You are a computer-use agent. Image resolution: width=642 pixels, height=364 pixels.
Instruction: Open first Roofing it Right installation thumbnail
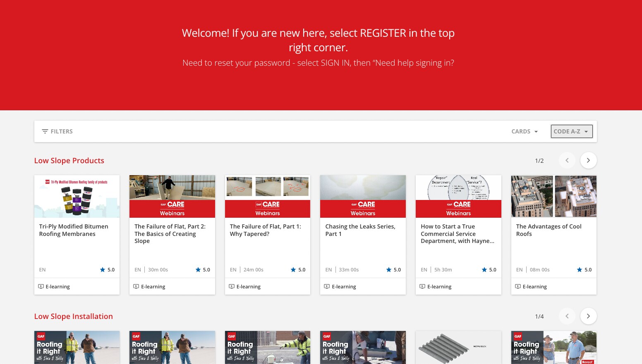click(77, 347)
